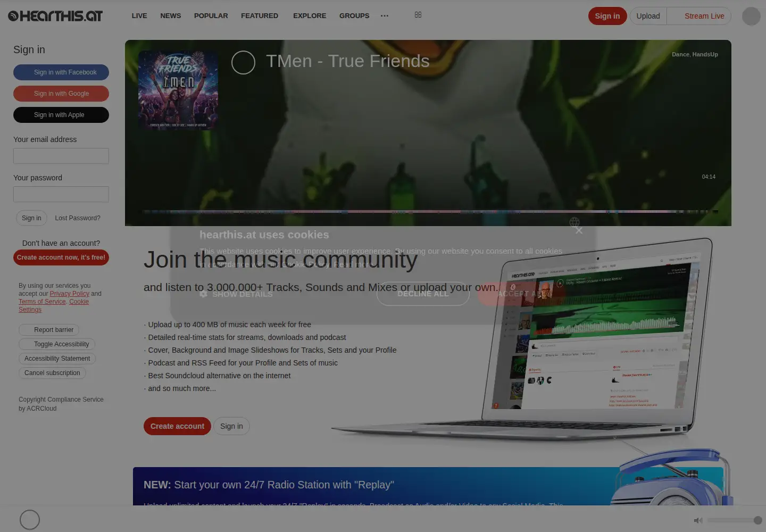Image resolution: width=766 pixels, height=532 pixels.
Task: Open the HandsUp genre tag
Action: [705, 54]
